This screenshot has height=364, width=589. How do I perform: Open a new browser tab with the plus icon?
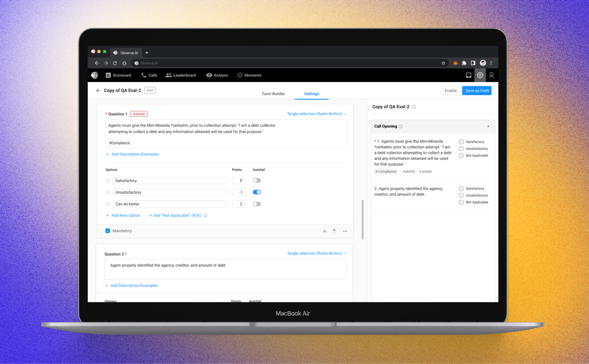click(147, 53)
